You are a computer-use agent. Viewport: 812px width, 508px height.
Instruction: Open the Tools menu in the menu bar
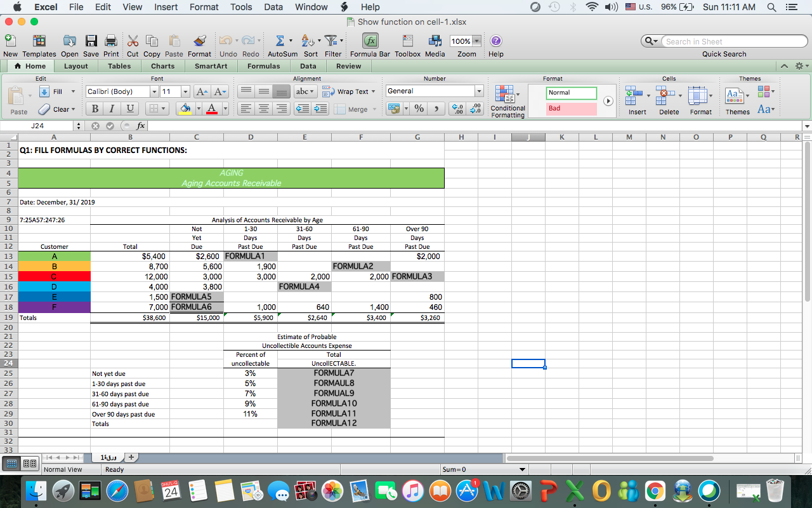[241, 7]
